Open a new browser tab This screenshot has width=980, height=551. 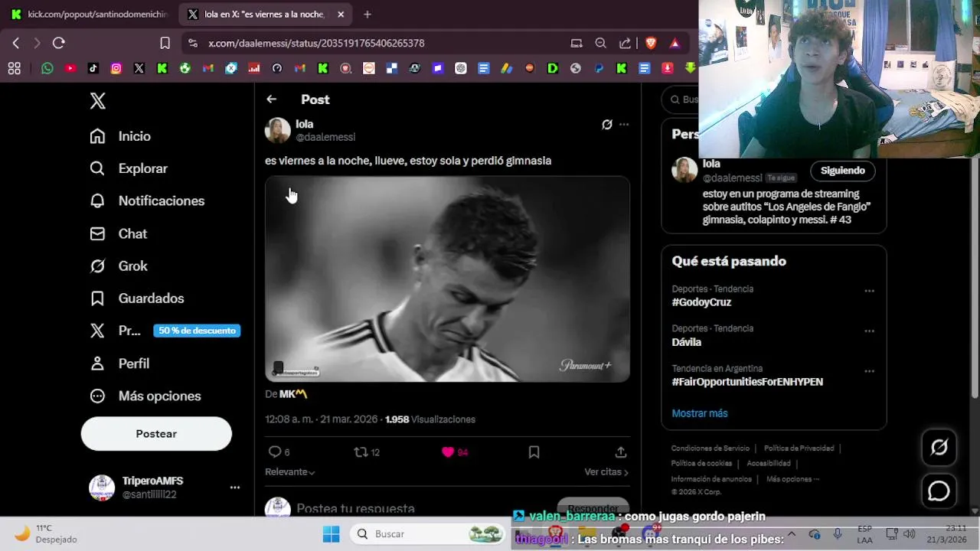click(367, 14)
